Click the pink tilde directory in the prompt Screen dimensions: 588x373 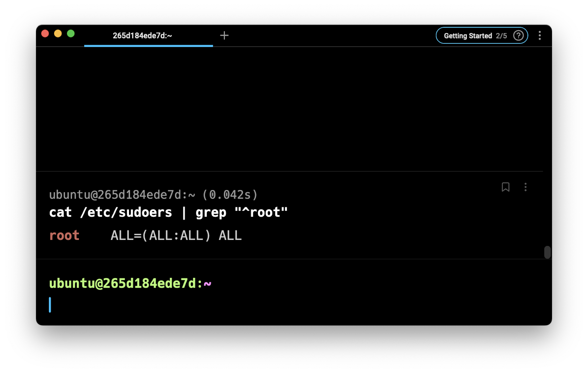click(208, 283)
